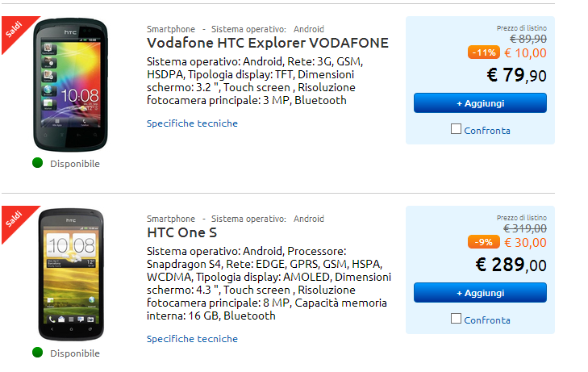Open the Vodafone HTC Explorer VODAFONE title
This screenshot has width=588, height=372.
coord(268,43)
